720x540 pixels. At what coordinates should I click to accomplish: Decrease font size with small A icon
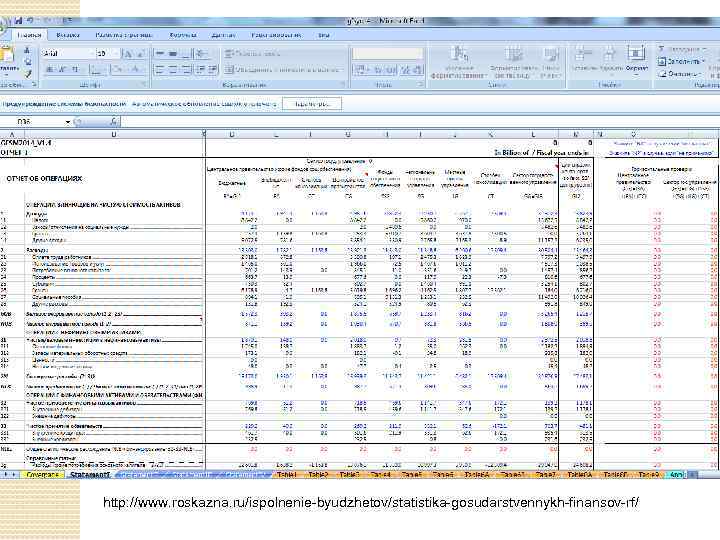pyautogui.click(x=141, y=54)
